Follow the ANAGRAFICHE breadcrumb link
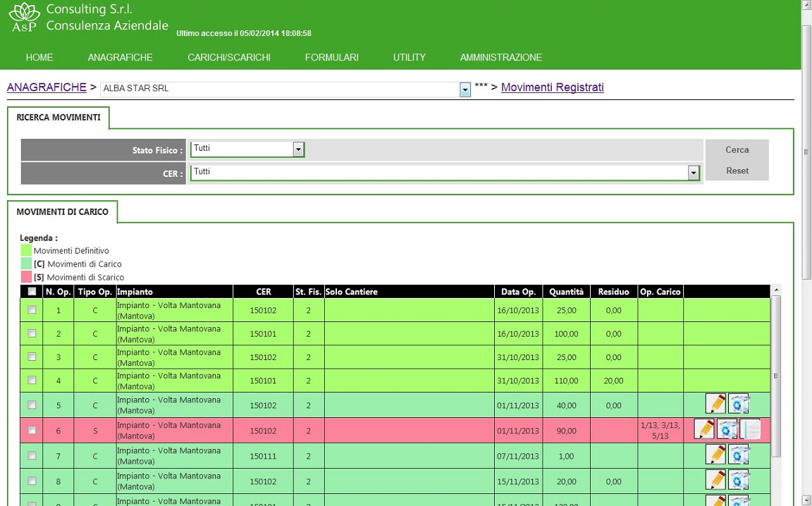The image size is (812, 506). click(47, 87)
